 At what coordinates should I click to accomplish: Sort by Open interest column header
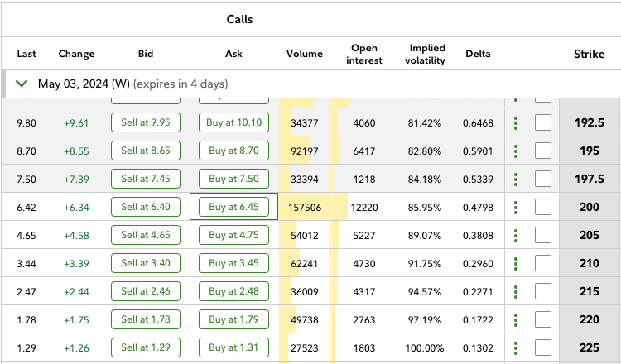point(364,55)
